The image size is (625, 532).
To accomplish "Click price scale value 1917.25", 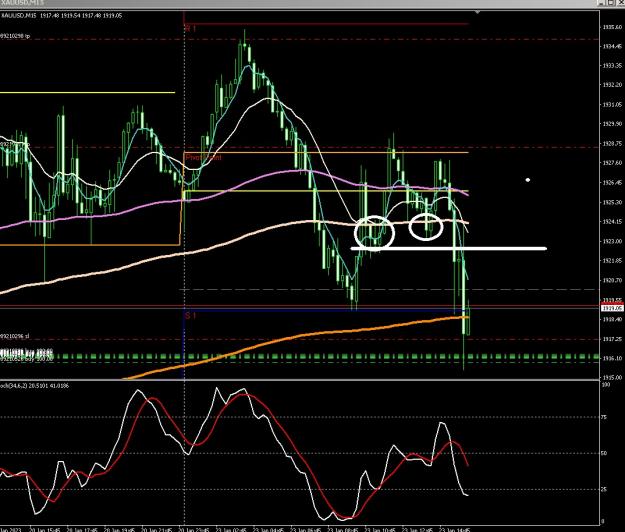I will point(612,339).
